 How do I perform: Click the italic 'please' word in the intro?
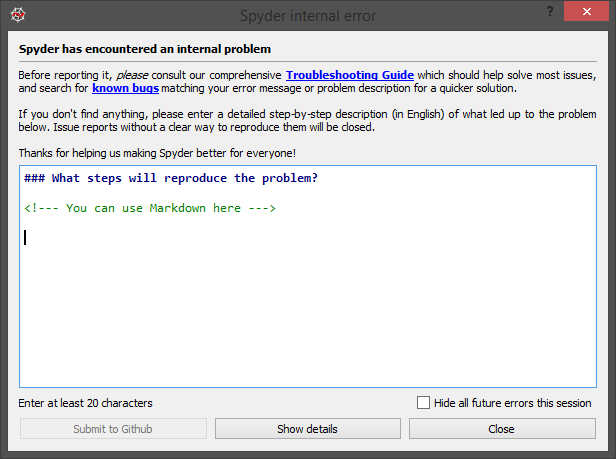point(135,75)
